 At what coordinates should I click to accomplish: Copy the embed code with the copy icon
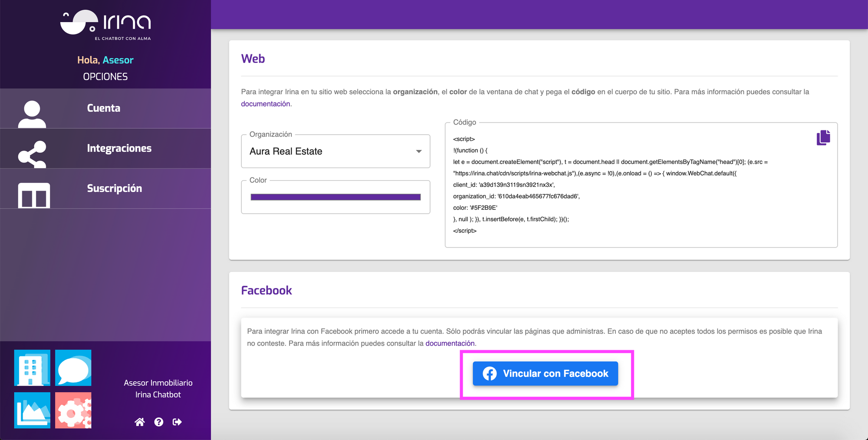[x=823, y=138]
